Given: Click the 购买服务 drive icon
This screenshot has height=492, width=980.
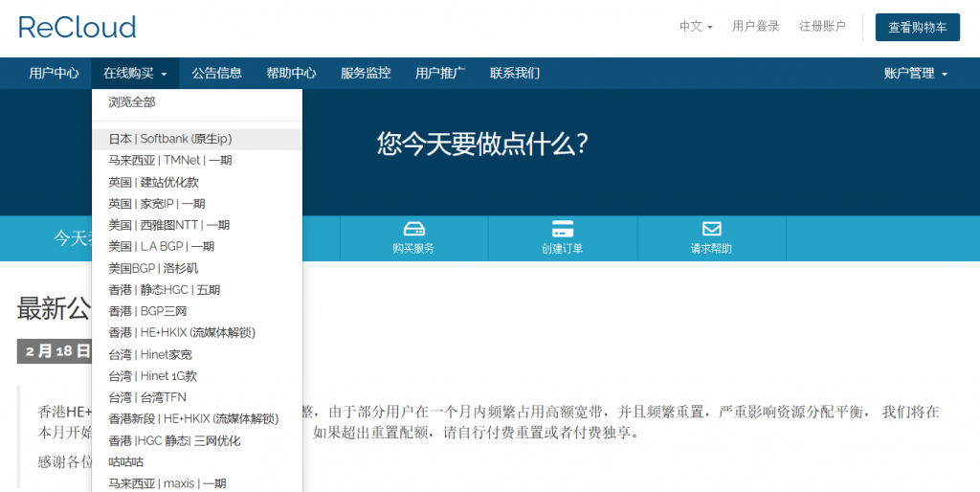Looking at the screenshot, I should tap(413, 228).
